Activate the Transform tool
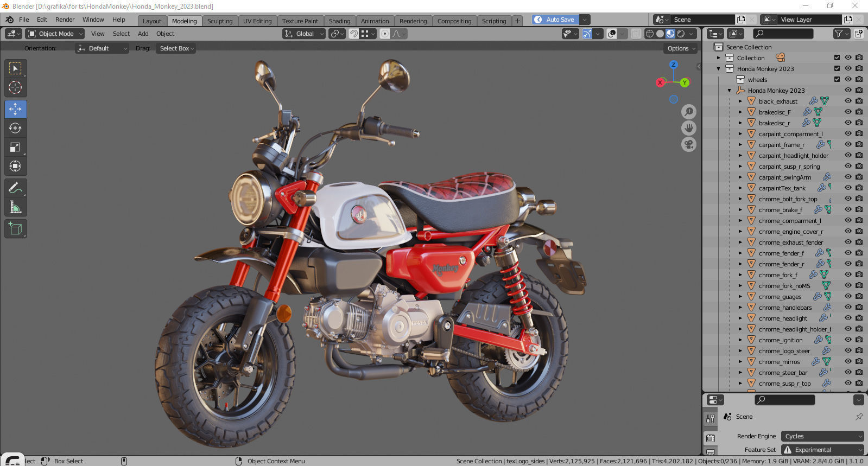The image size is (868, 466). pos(15,166)
